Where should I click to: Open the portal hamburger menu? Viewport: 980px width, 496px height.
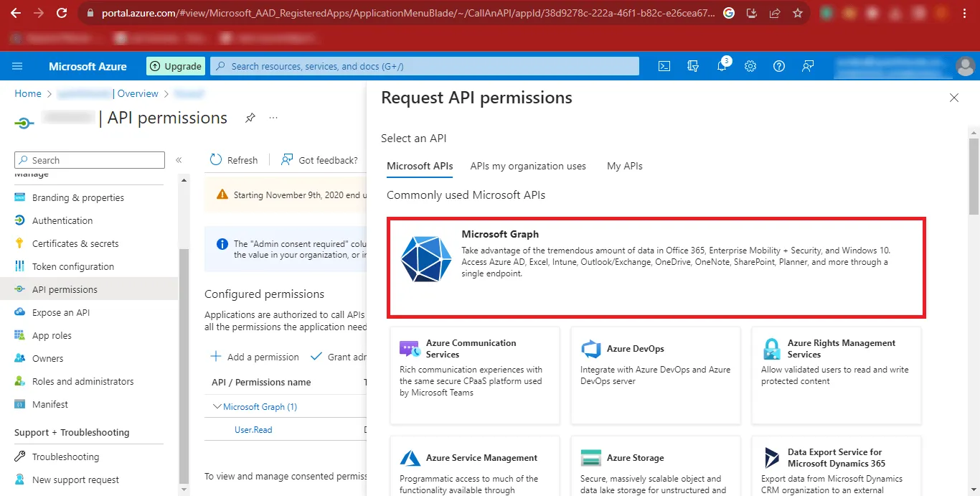click(17, 66)
